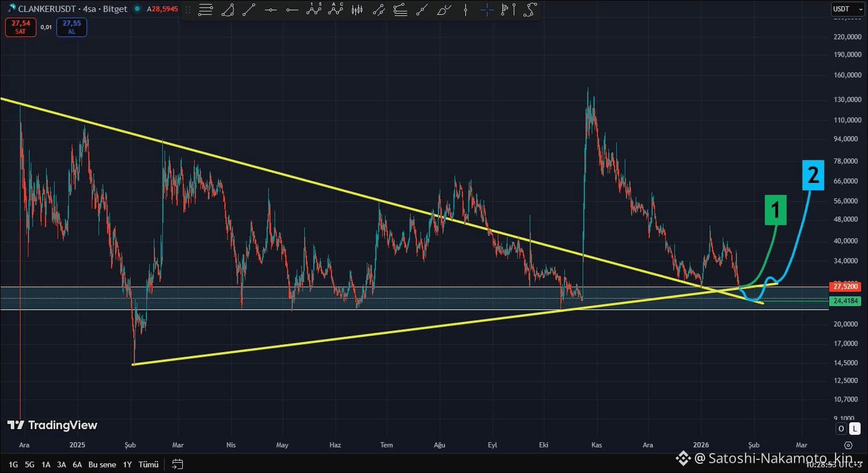The image size is (868, 473).
Task: Click the TradingView logo
Action: click(x=52, y=425)
